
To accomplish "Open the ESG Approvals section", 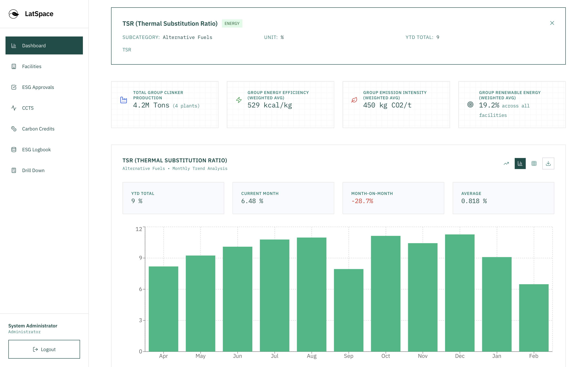I will (38, 87).
